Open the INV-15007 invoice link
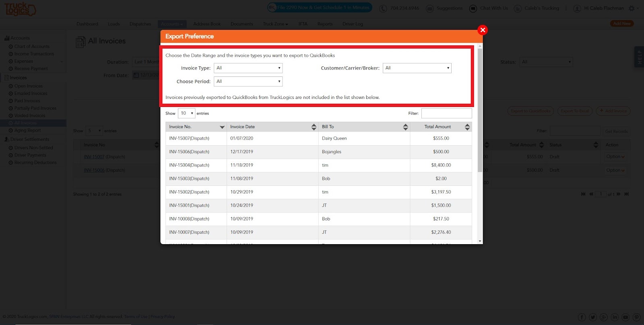This screenshot has height=325, width=644. coord(94,157)
